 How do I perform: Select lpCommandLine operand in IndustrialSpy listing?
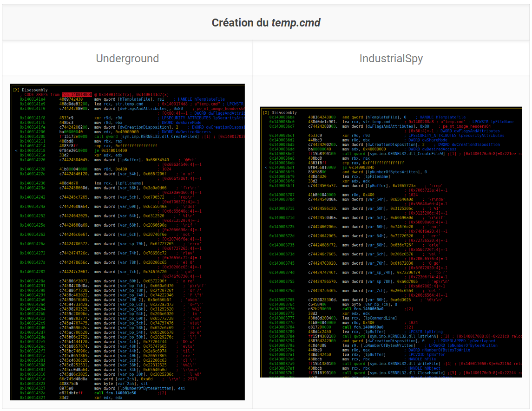(x=379, y=319)
